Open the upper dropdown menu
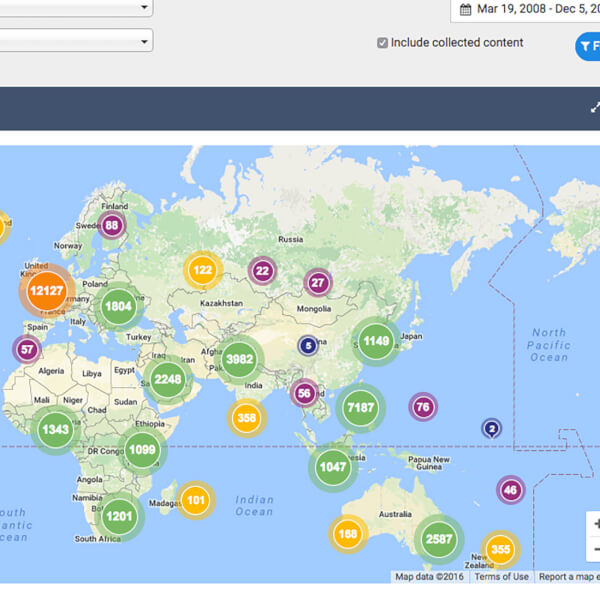The image size is (600, 600). pyautogui.click(x=77, y=8)
